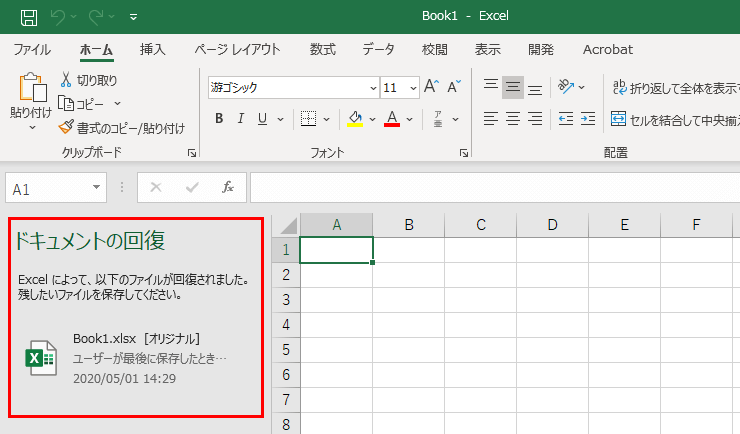Expand the コピー dropdown arrow

118,103
